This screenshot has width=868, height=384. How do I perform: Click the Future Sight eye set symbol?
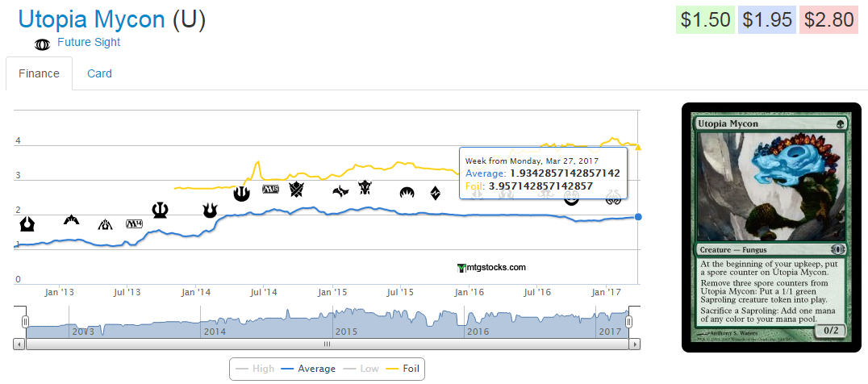click(42, 45)
